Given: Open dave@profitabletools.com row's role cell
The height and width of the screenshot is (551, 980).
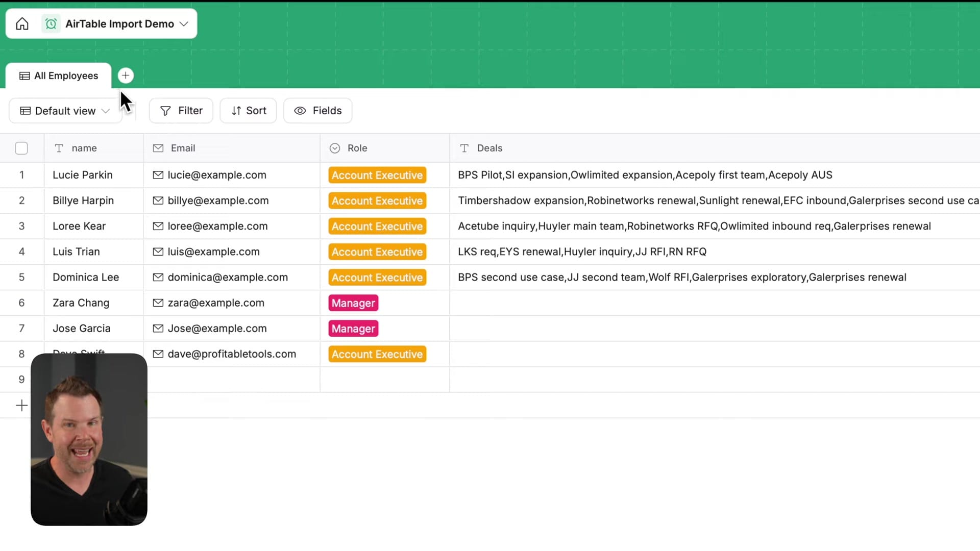Looking at the screenshot, I should 385,354.
